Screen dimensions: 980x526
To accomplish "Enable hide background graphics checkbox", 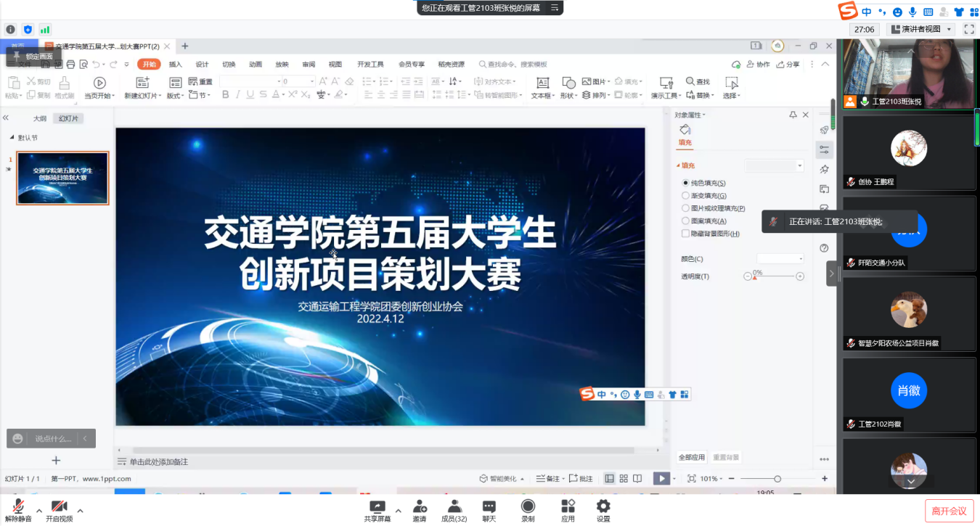I will click(x=686, y=234).
